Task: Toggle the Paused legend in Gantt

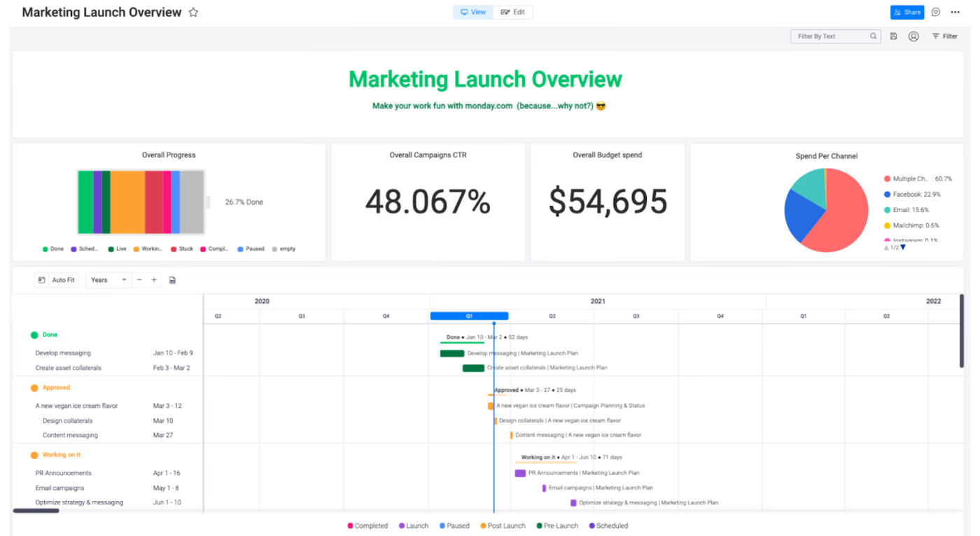Action: (x=454, y=526)
